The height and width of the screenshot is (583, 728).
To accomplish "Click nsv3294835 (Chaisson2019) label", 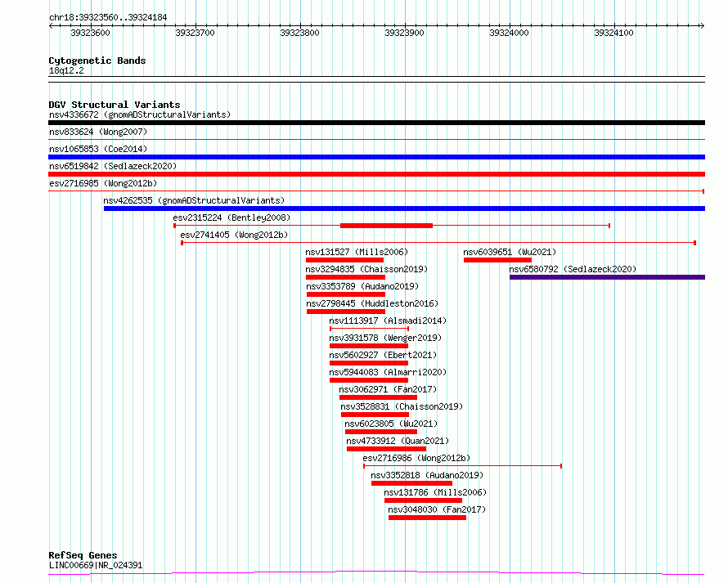I will coord(366,269).
